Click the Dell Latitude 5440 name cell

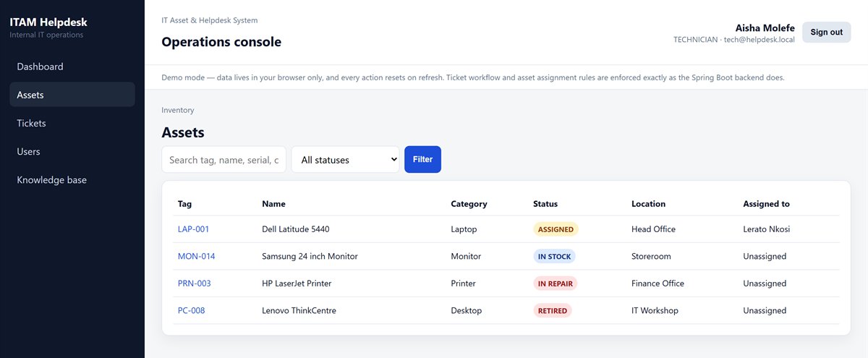tap(295, 229)
